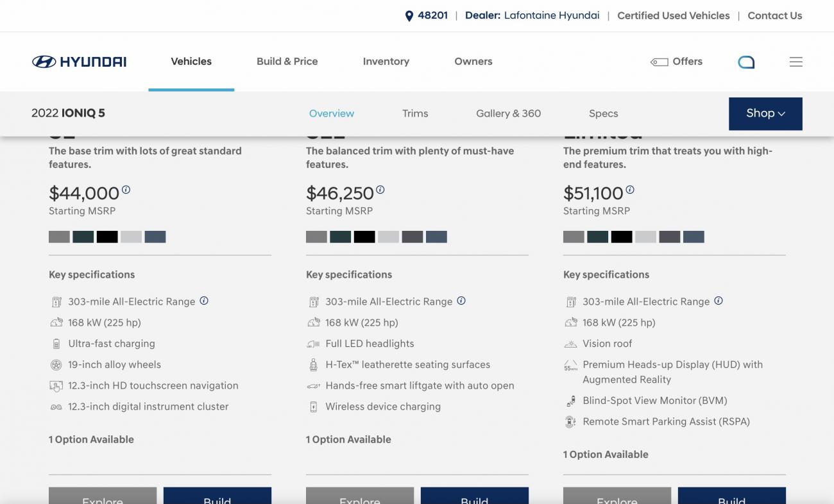The height and width of the screenshot is (504, 834).
Task: Click the location pin for 48201
Action: tap(409, 16)
